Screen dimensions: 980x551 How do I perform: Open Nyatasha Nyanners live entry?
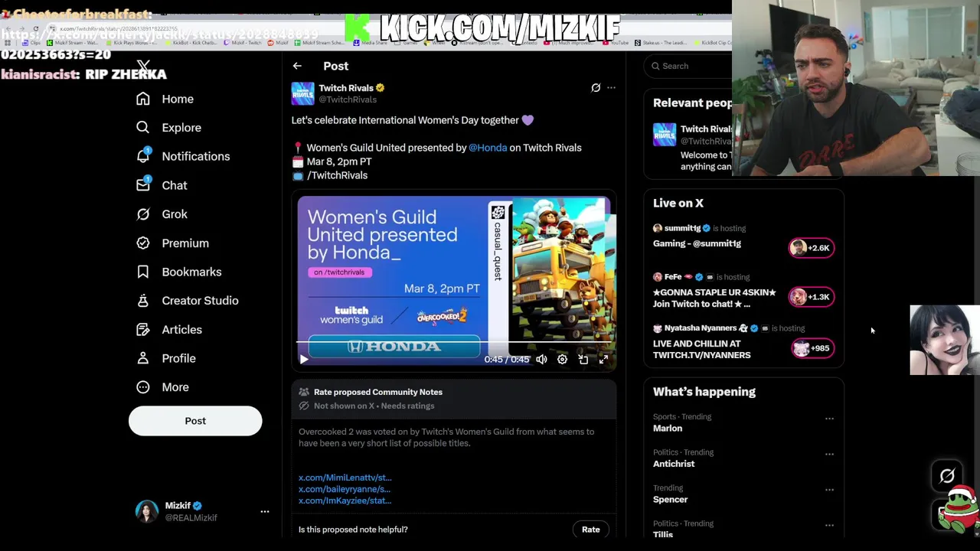click(x=743, y=342)
